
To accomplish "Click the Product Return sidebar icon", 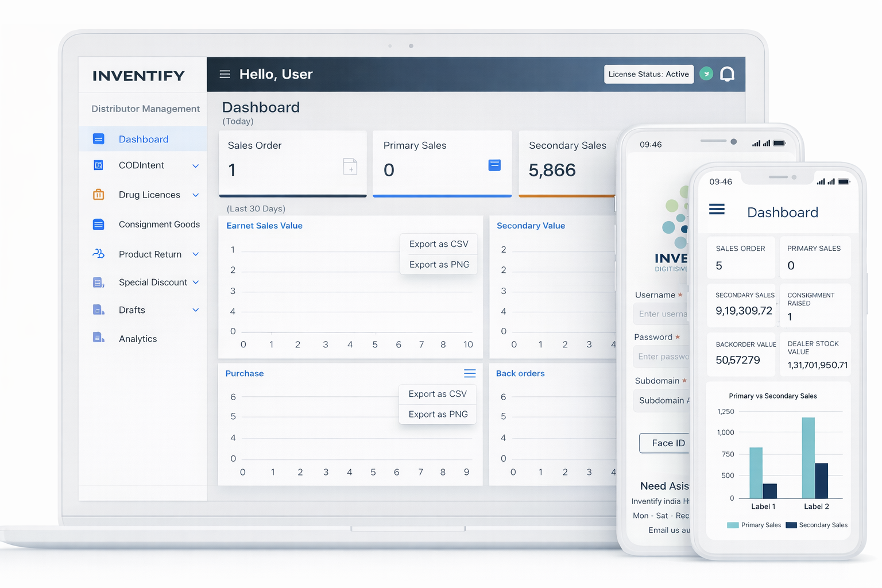I will [x=99, y=254].
